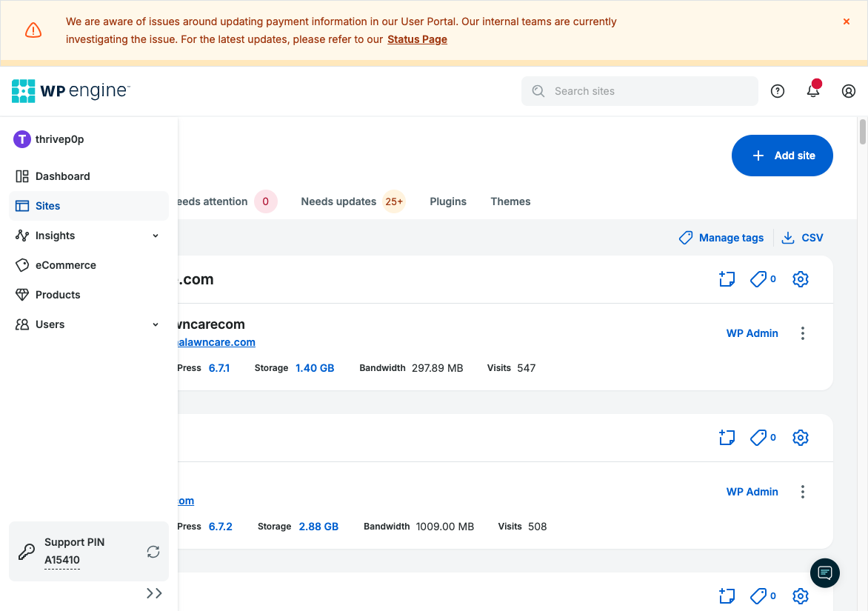
Task: Expand the Users submenu chevron
Action: tap(156, 324)
